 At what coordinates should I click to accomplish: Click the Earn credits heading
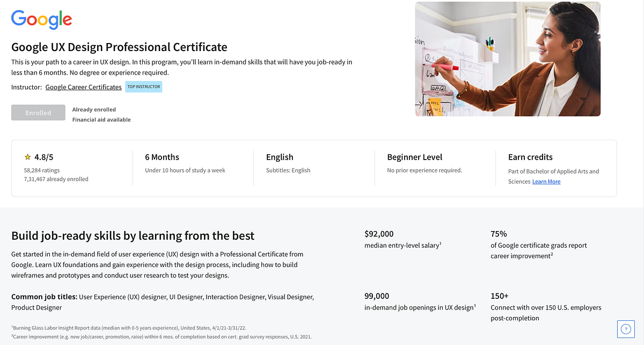point(530,157)
